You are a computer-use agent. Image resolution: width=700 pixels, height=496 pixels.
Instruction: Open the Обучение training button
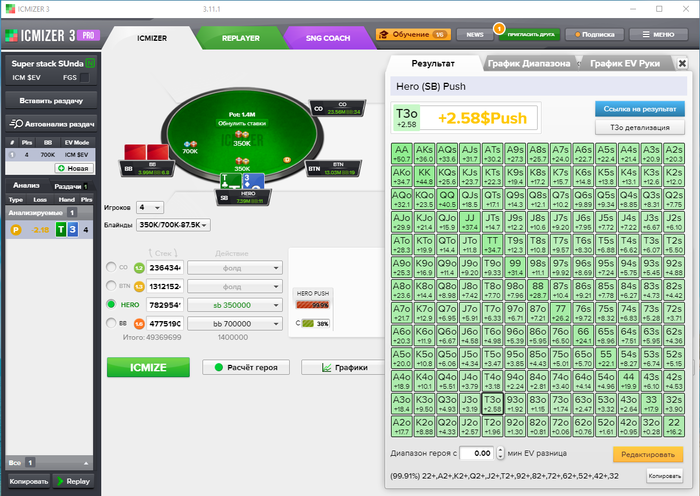tap(413, 34)
